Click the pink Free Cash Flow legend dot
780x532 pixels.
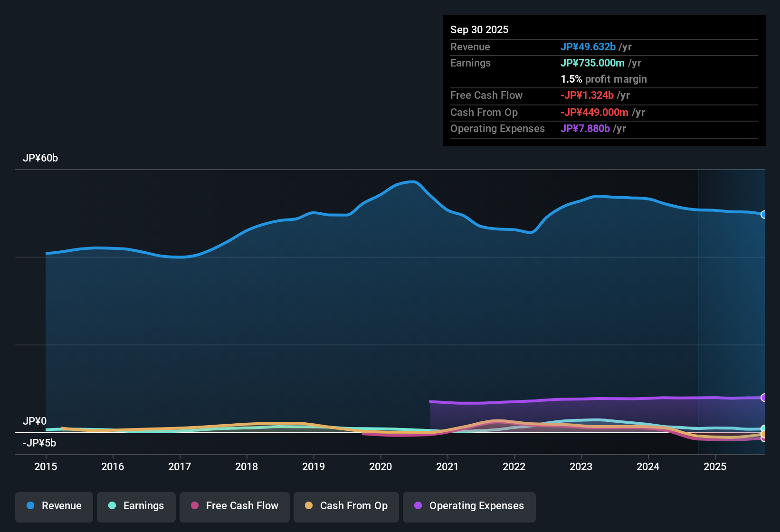[x=195, y=506]
